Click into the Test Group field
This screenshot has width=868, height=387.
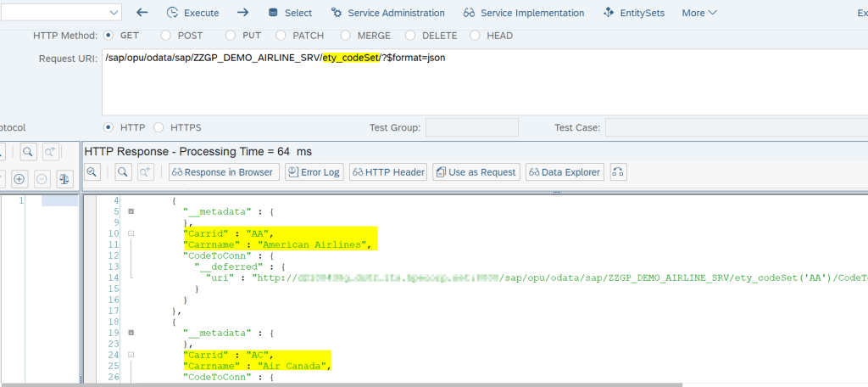(471, 127)
